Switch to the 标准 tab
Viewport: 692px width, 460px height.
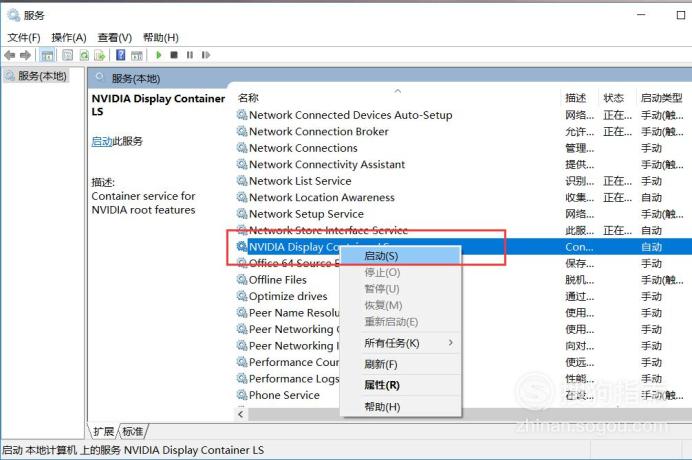133,431
